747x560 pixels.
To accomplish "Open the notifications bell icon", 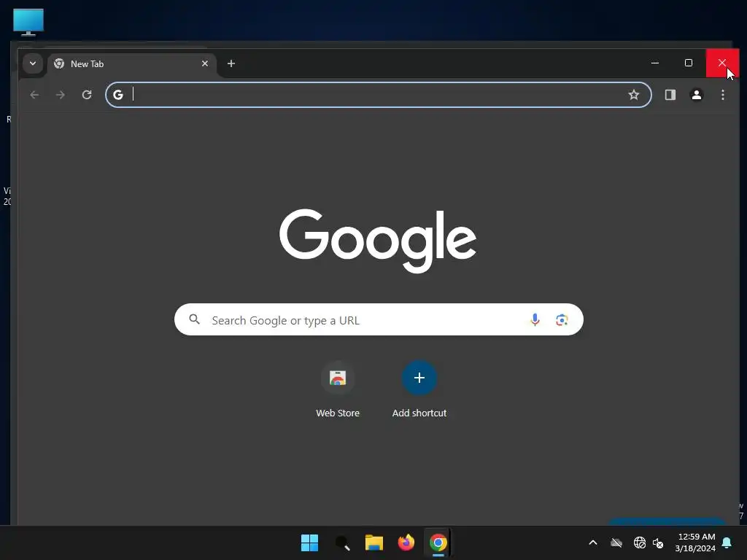I will point(727,542).
